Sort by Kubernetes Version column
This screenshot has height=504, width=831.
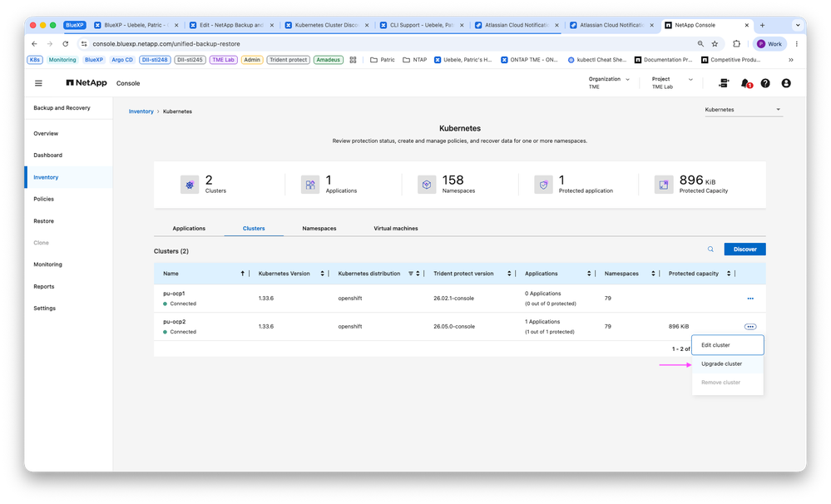point(322,274)
